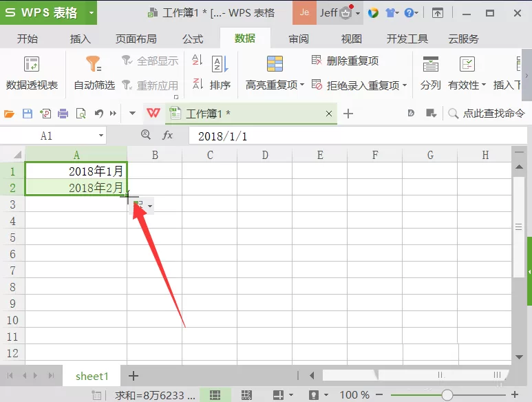Switch to Page Break Preview in status bar
The width and height of the screenshot is (532, 402).
(x=246, y=395)
